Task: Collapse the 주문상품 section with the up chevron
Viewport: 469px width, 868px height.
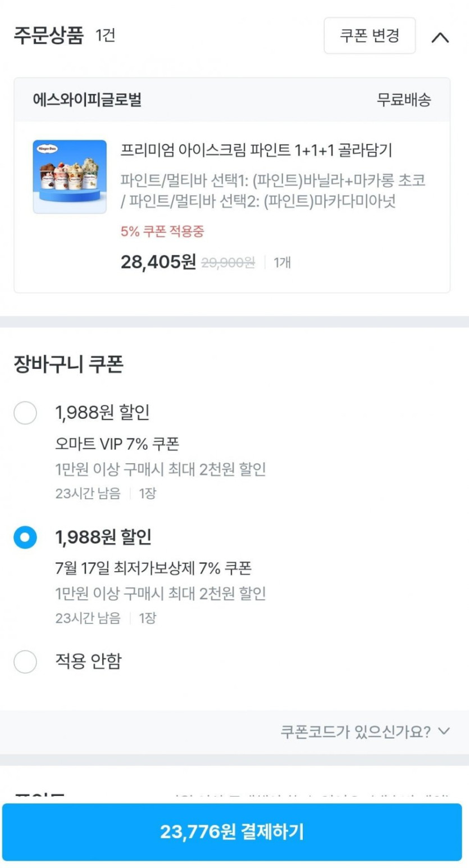Action: [440, 37]
